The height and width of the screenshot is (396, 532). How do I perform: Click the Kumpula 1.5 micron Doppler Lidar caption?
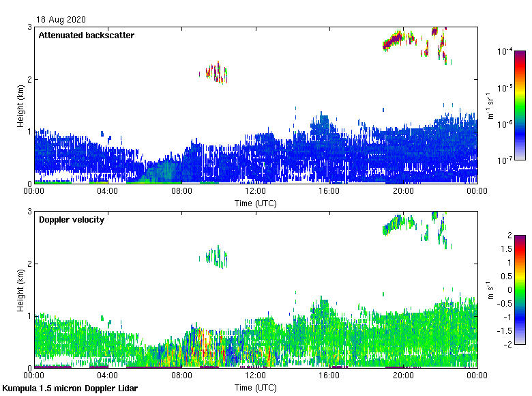(70, 388)
